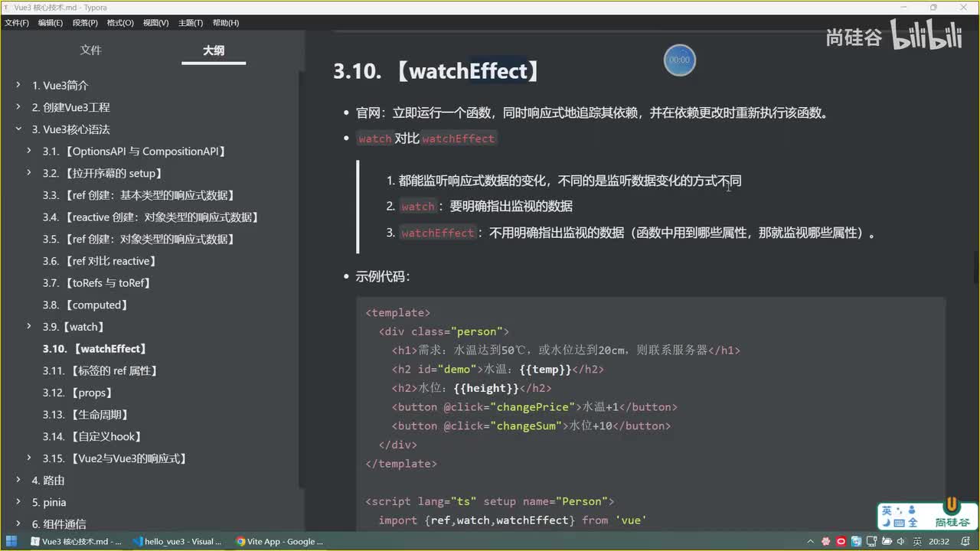Open the 视图(V) menu
The height and width of the screenshot is (551, 980).
pos(155,23)
